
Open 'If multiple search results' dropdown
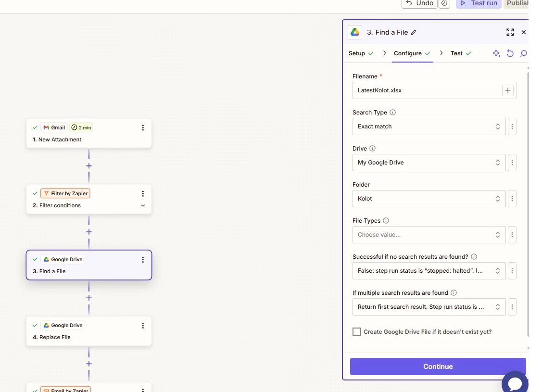429,307
